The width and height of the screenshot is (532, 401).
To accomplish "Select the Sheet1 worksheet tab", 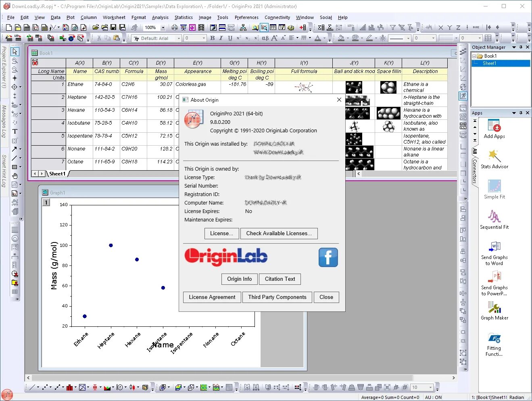I will tap(57, 174).
